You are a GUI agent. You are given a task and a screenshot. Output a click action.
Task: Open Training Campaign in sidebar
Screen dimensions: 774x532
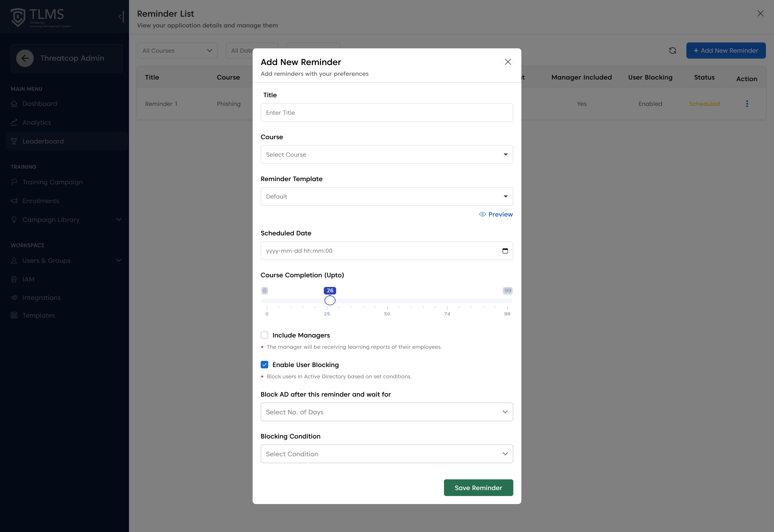pos(52,182)
